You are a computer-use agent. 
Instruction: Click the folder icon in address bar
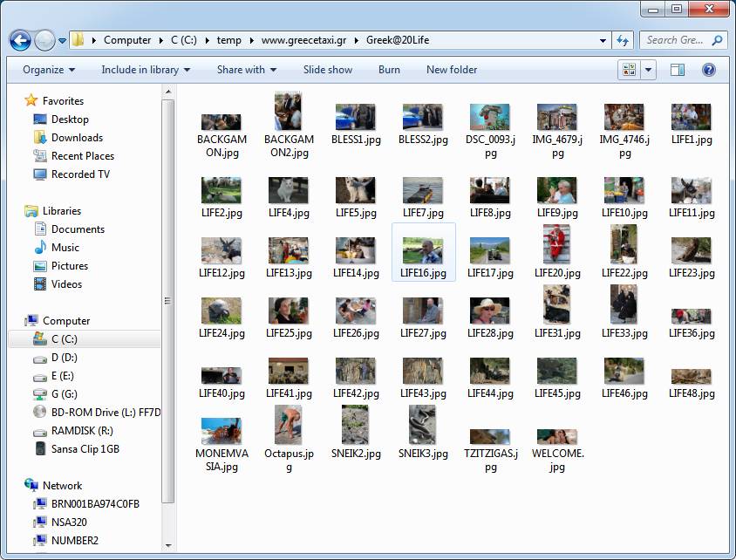78,40
